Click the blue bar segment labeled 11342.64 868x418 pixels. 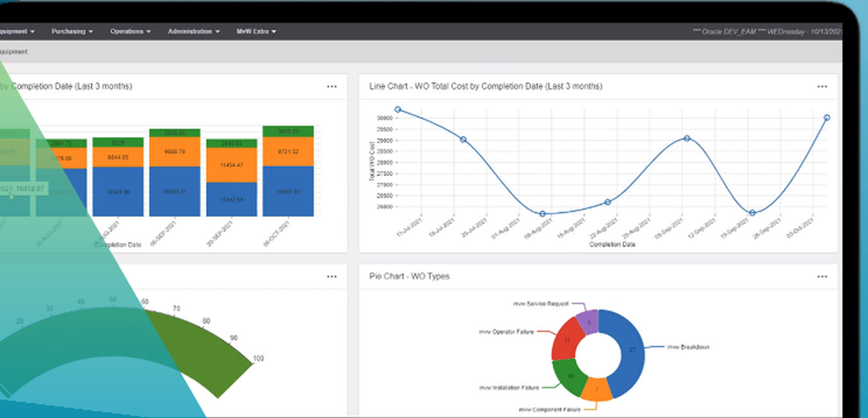pyautogui.click(x=232, y=199)
